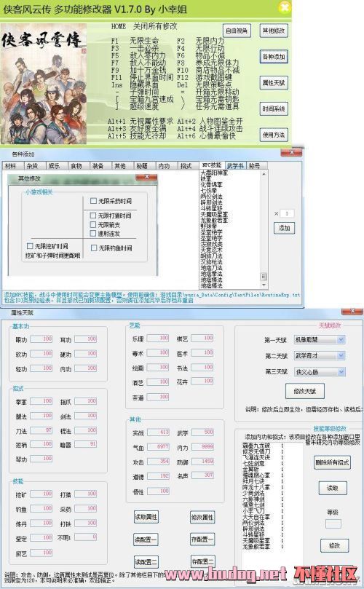Select 胡家刀法 in the NPC skill list
Image resolution: width=364 pixels, height=589 pixels.
pyautogui.click(x=212, y=256)
